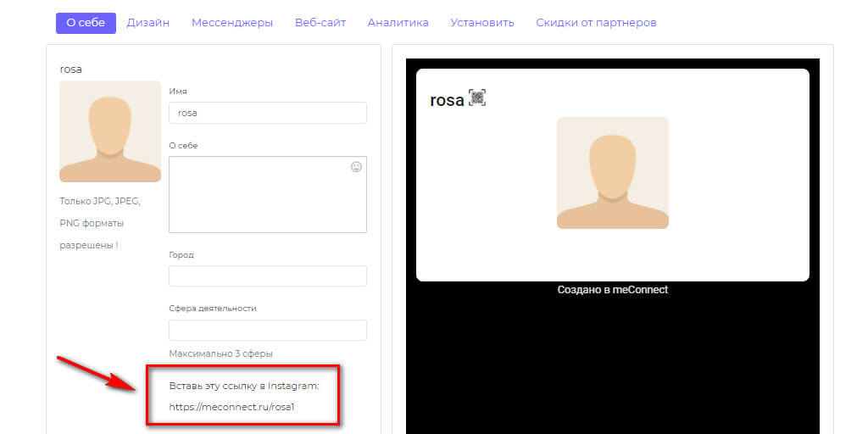Click the avatar image in the preview card
The image size is (868, 434).
[612, 173]
